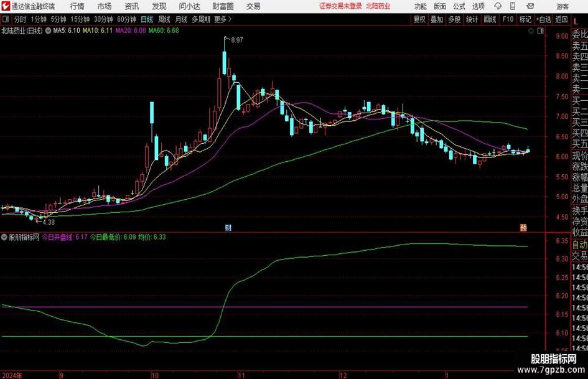Click the yellow MA10: 6.11 label
Image resolution: width=588 pixels, height=379 pixels.
(x=98, y=30)
